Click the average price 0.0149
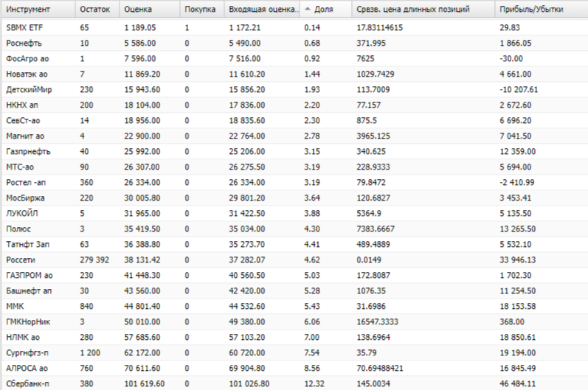Viewport: 588px width, 390px height. (x=369, y=260)
